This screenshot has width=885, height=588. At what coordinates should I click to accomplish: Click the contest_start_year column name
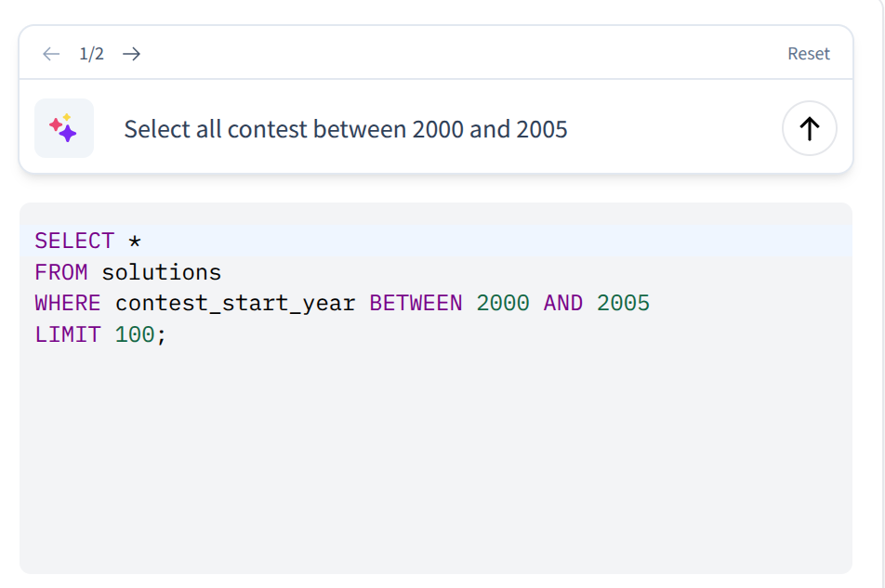[234, 302]
